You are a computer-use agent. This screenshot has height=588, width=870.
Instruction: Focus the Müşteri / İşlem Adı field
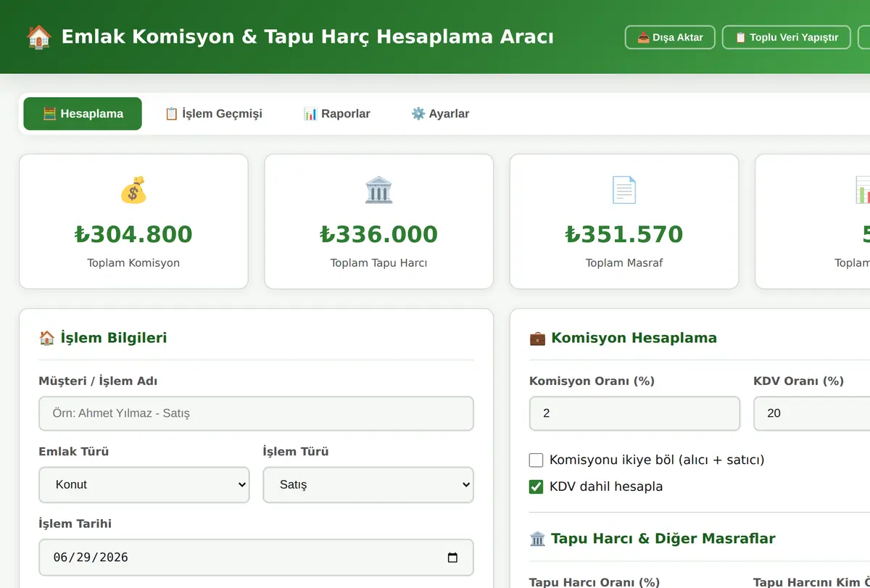click(256, 413)
